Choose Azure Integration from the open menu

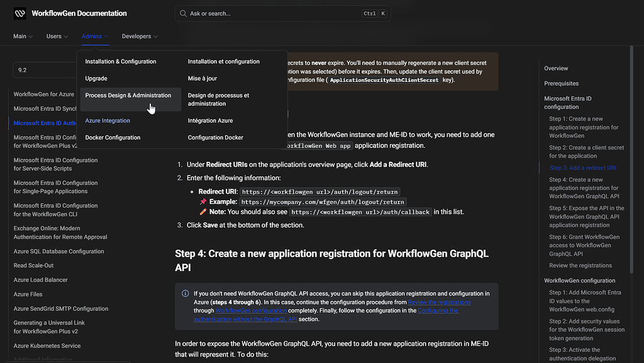click(x=108, y=120)
